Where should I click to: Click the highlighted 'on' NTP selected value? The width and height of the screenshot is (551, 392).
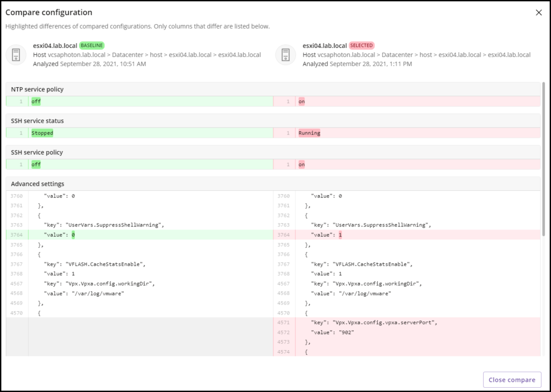coord(301,101)
